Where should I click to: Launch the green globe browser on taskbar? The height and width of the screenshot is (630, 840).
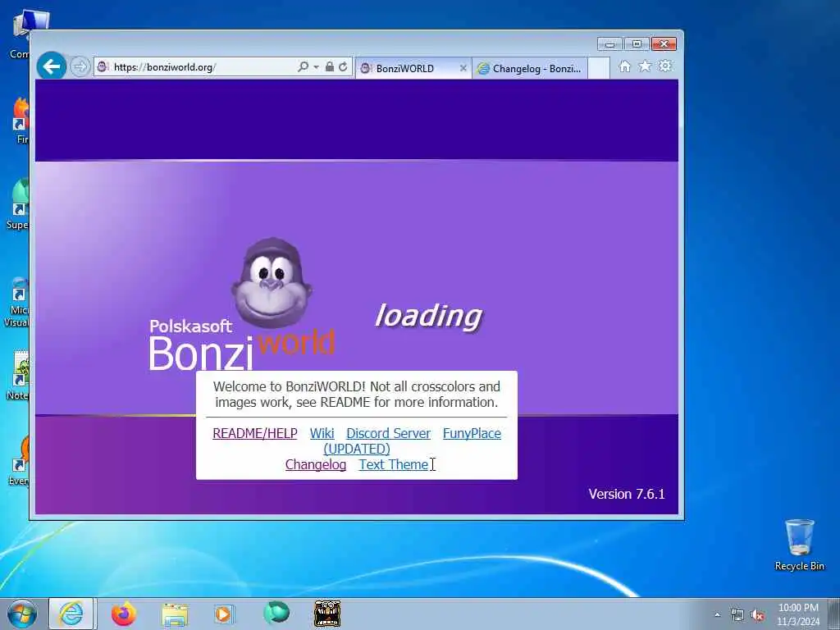[276, 613]
